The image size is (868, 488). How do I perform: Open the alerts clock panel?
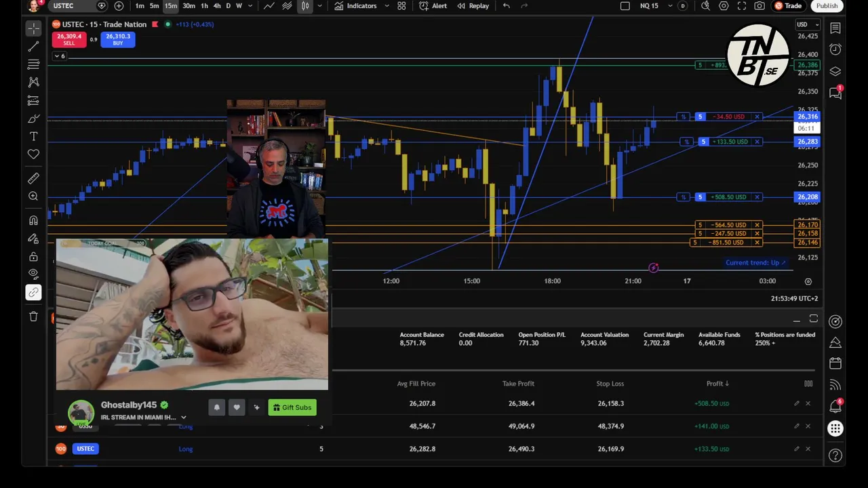pos(835,49)
